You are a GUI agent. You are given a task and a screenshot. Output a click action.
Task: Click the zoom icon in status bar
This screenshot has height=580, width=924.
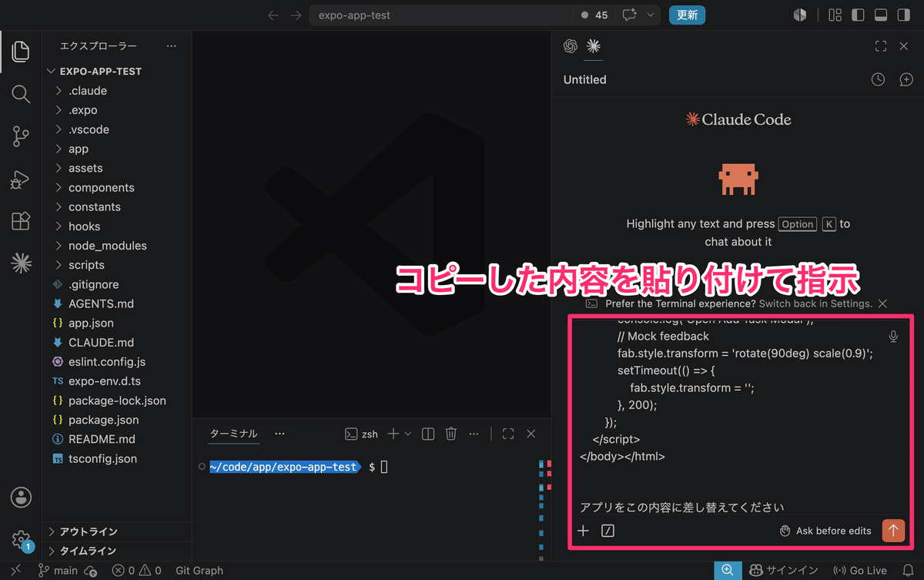pos(727,571)
